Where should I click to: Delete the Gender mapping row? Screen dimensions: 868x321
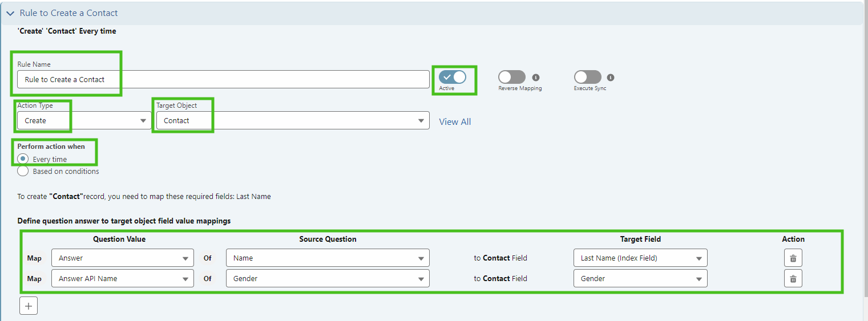pos(793,279)
